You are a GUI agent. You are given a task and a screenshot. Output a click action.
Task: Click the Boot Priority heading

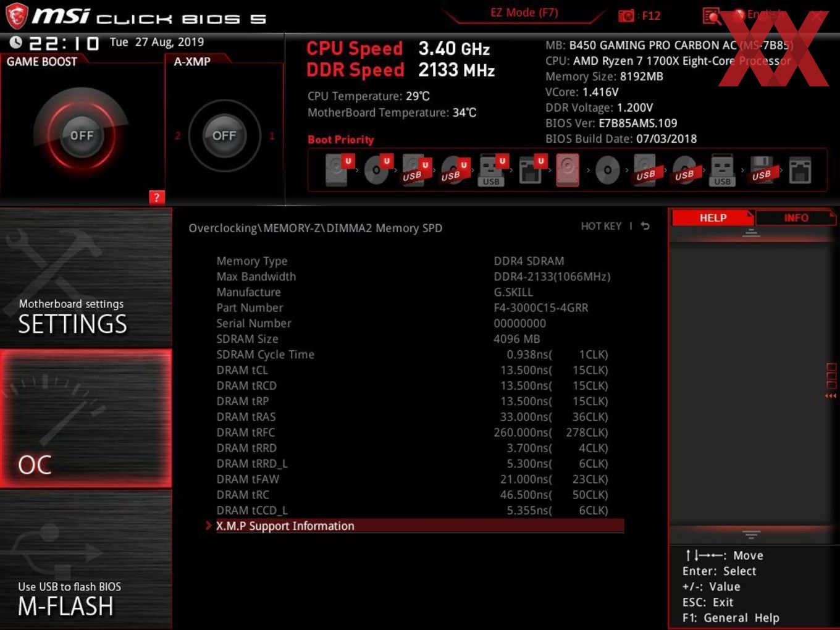341,140
